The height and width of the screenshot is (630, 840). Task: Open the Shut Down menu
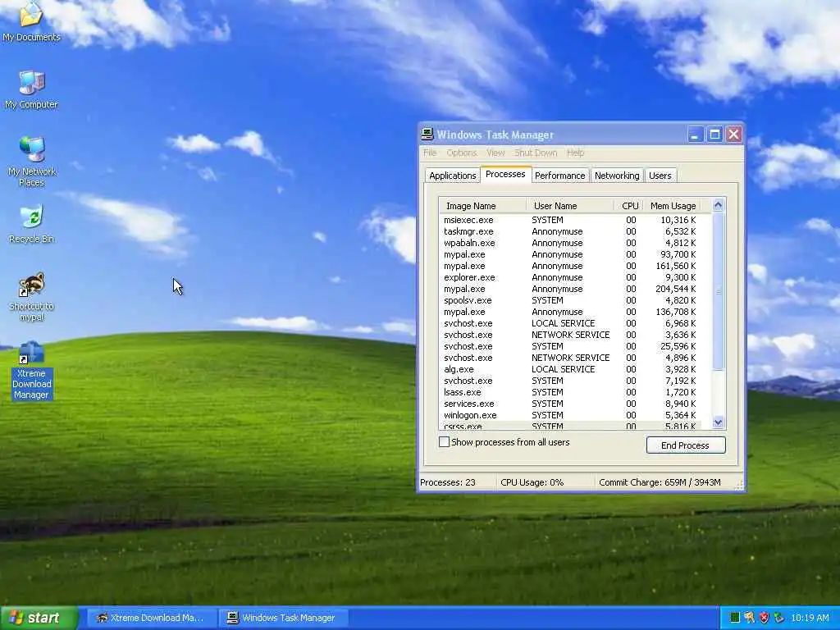[536, 153]
